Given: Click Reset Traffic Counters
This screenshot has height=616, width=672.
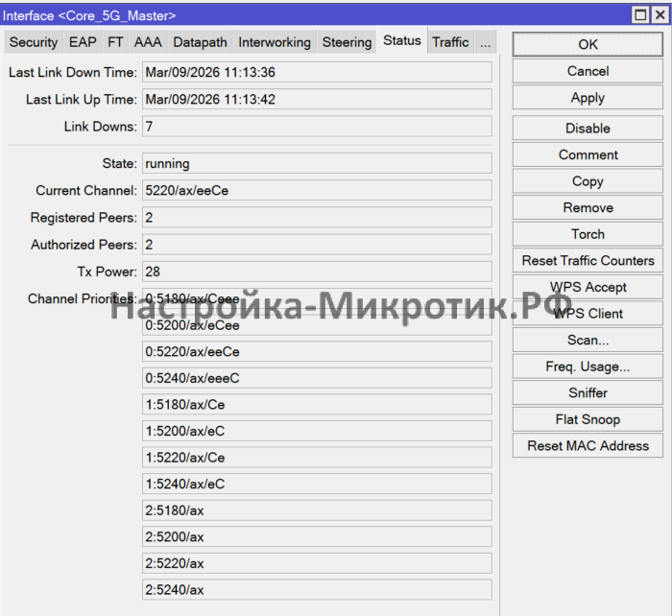Looking at the screenshot, I should pyautogui.click(x=588, y=261).
